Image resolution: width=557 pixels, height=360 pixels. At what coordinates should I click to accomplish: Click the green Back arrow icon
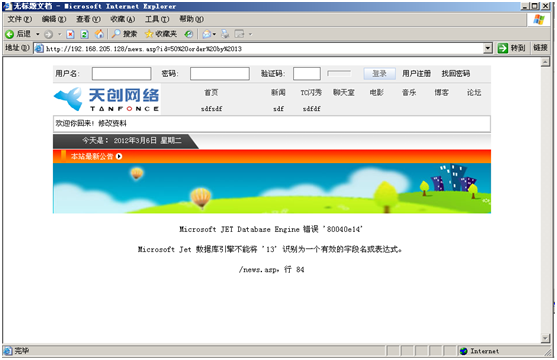(10, 34)
